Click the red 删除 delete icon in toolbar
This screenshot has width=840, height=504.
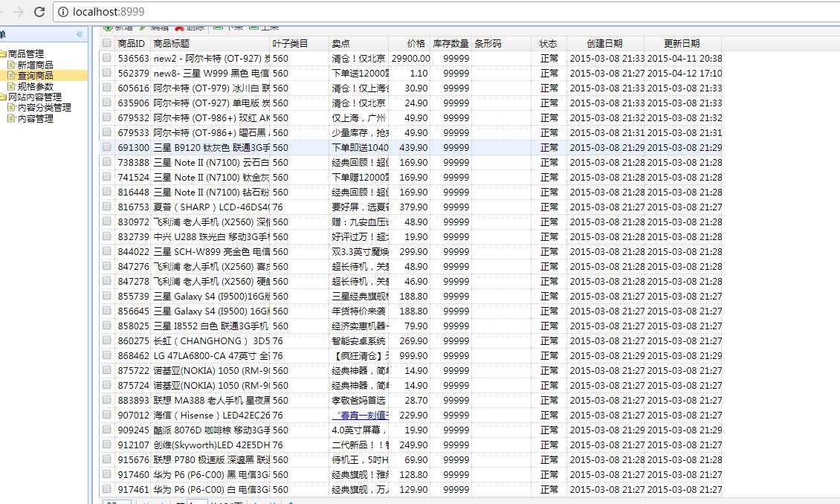179,27
